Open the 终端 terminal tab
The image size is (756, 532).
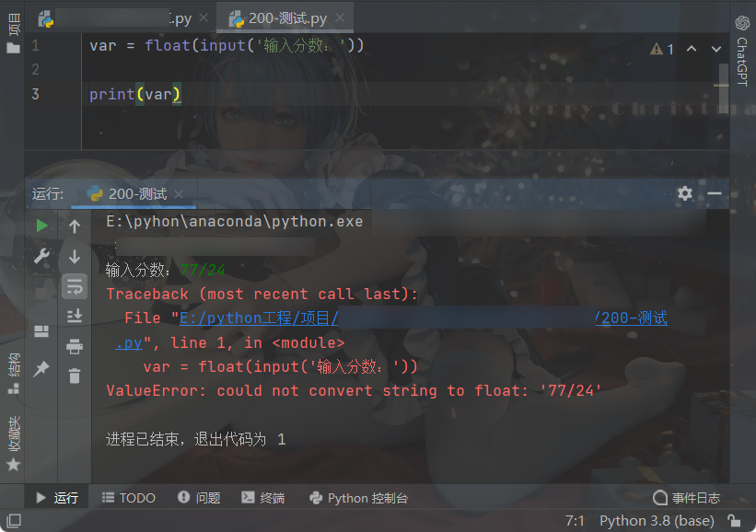(262, 498)
